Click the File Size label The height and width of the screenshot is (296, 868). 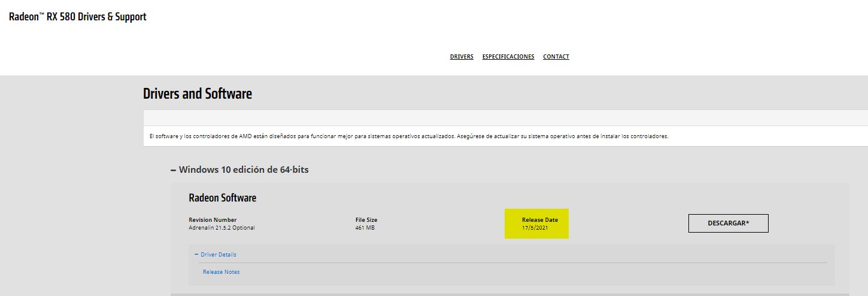(x=366, y=220)
